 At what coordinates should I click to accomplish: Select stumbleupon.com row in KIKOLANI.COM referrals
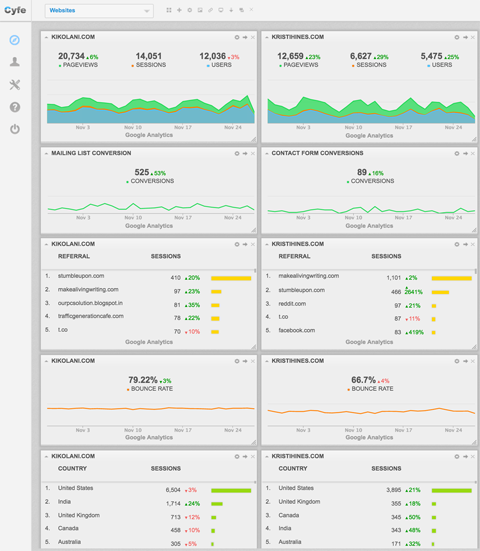(149, 277)
